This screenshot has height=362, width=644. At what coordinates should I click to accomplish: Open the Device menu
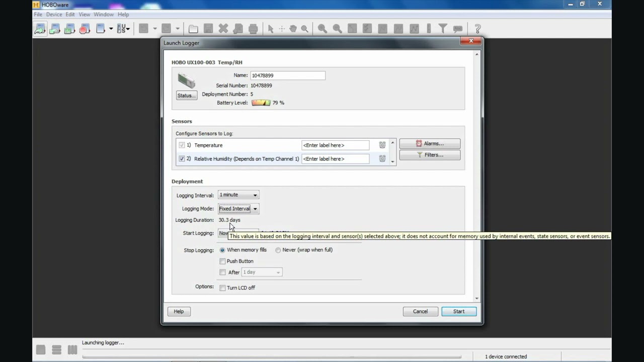click(x=54, y=14)
